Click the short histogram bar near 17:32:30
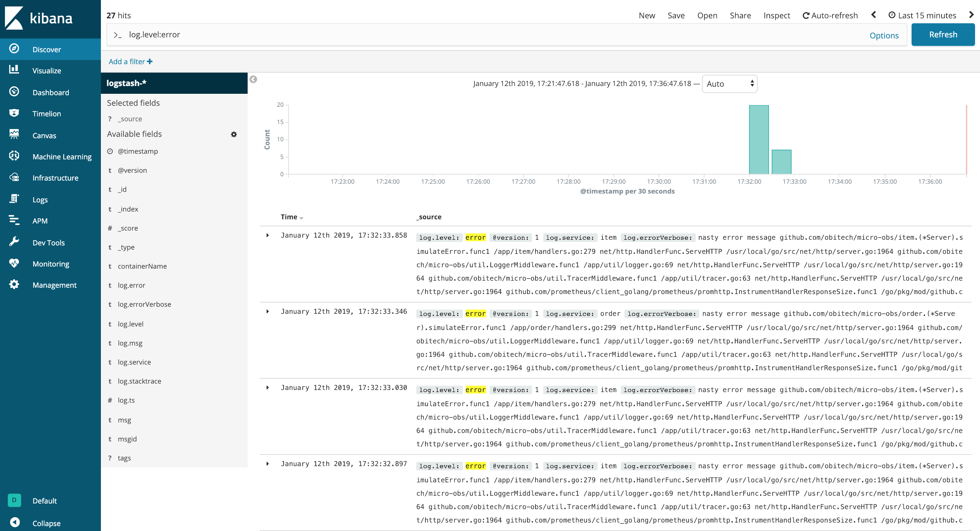Screen dimensions: 980x531 coord(781,161)
